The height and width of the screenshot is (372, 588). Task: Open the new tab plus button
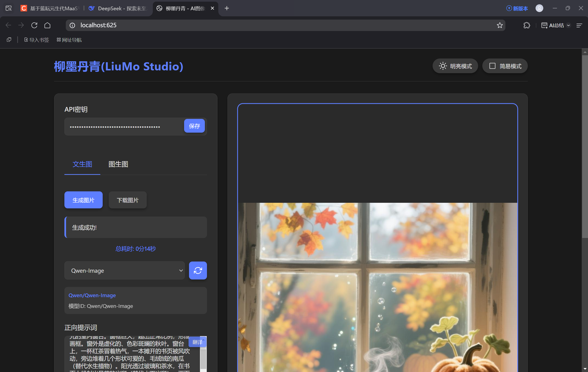point(227,8)
